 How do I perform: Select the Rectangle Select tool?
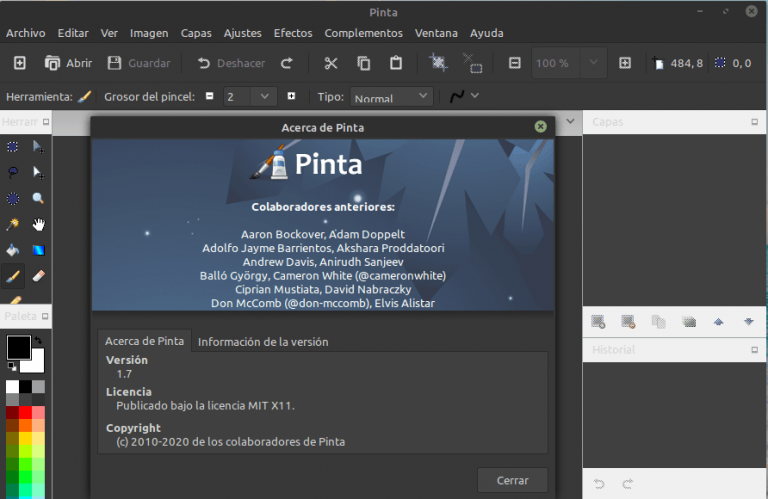[13, 147]
